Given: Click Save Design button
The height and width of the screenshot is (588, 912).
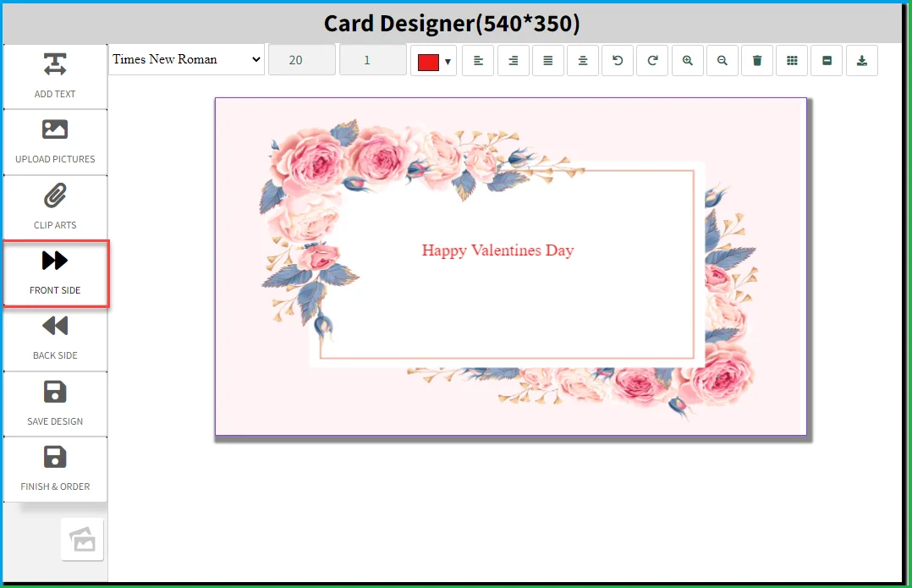Looking at the screenshot, I should (55, 404).
